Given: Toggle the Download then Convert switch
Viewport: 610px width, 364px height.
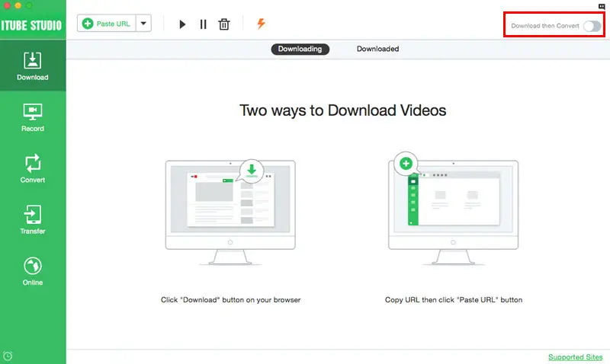Looking at the screenshot, I should pyautogui.click(x=592, y=26).
